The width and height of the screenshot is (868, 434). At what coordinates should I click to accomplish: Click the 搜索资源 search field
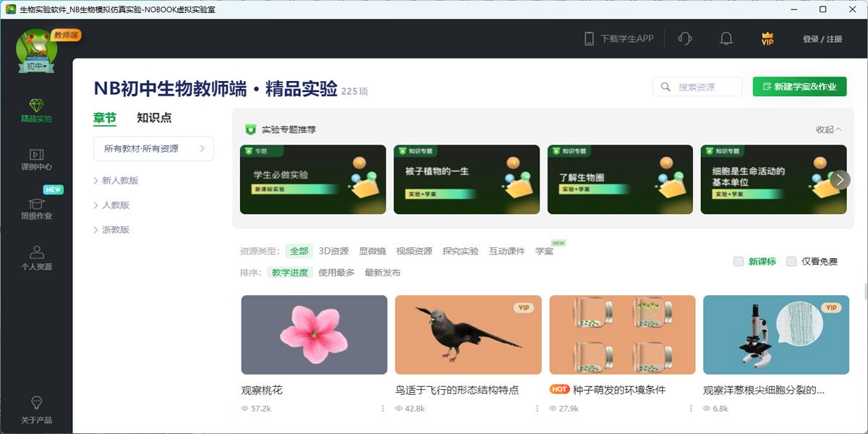coord(705,87)
